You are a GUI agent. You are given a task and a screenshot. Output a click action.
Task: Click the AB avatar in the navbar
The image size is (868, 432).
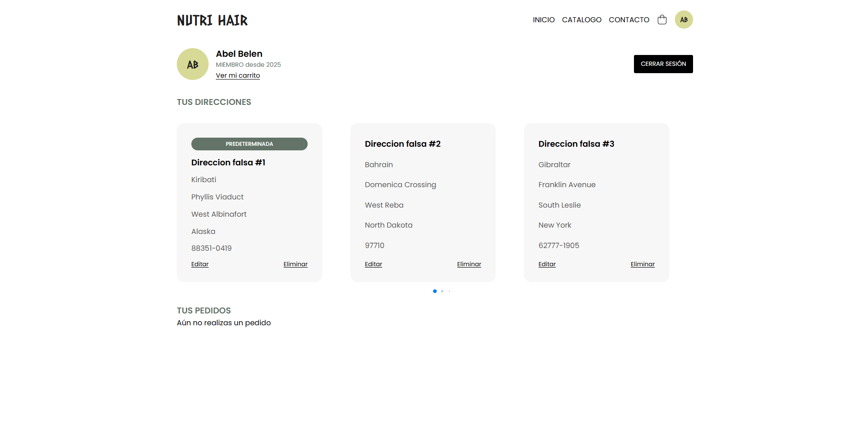point(683,20)
